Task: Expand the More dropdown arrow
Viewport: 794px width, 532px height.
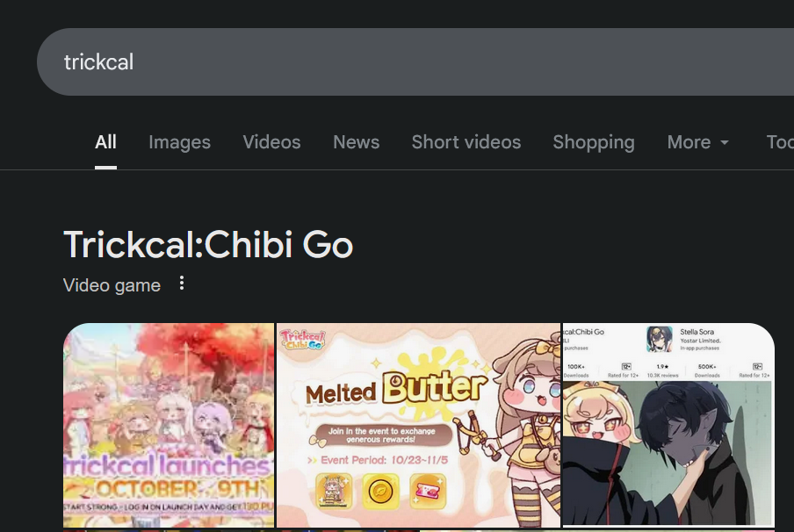Action: click(725, 143)
